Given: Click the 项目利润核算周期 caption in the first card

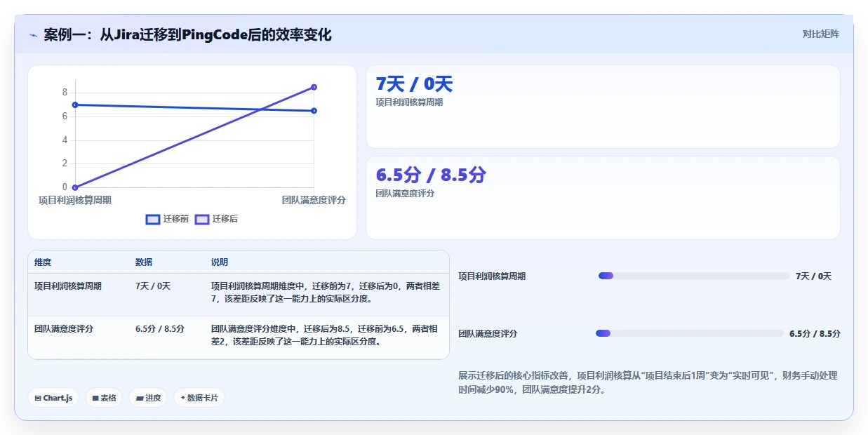Looking at the screenshot, I should (x=409, y=102).
